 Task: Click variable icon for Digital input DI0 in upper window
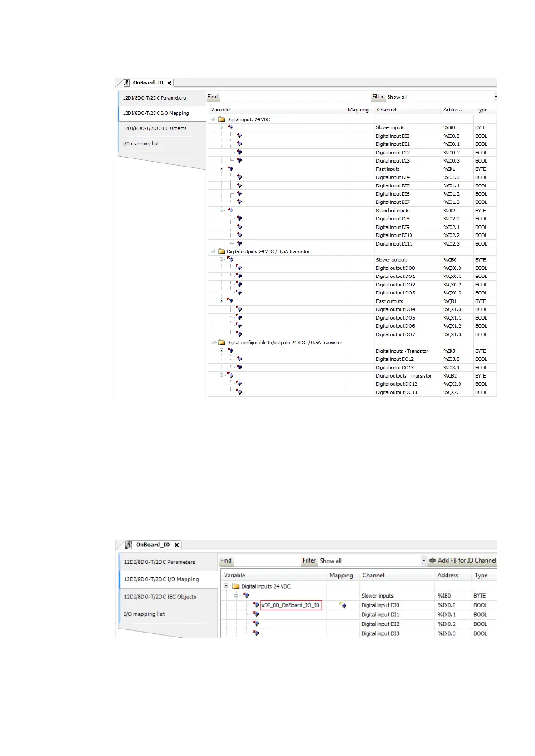coord(239,136)
